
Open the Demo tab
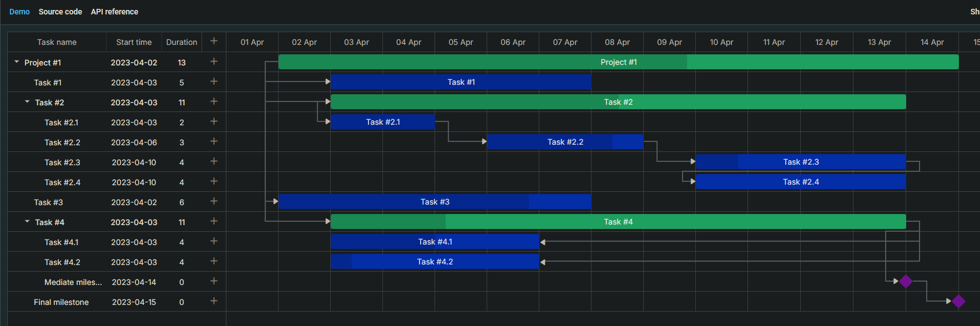tap(19, 12)
